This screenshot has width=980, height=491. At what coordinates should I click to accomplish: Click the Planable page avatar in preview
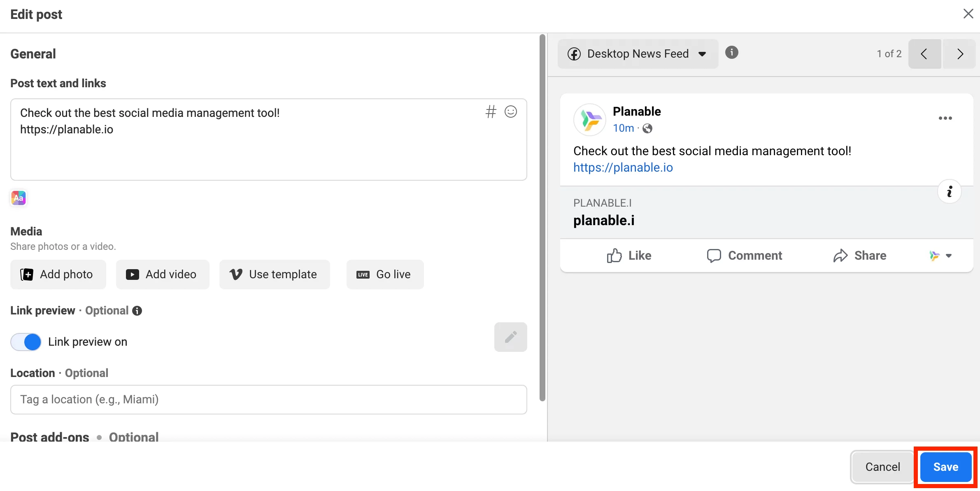[590, 120]
